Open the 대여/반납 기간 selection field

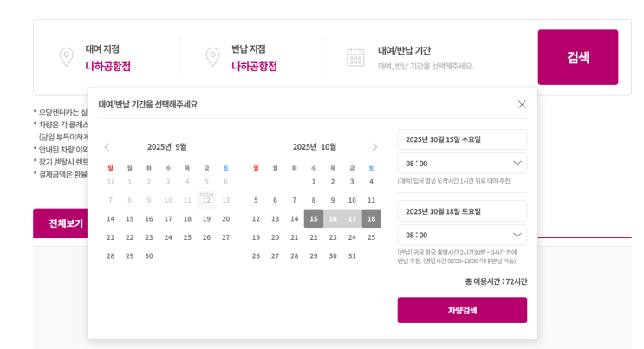426,58
